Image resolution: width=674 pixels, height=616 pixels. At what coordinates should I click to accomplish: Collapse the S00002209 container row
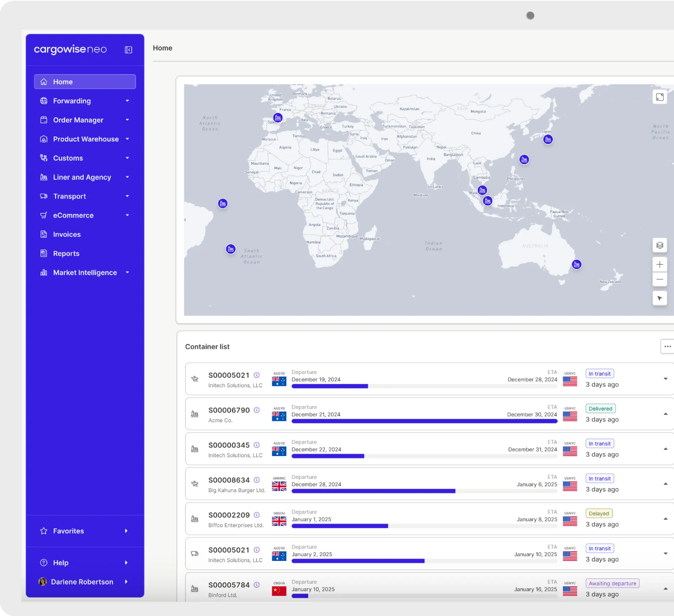[x=665, y=519]
